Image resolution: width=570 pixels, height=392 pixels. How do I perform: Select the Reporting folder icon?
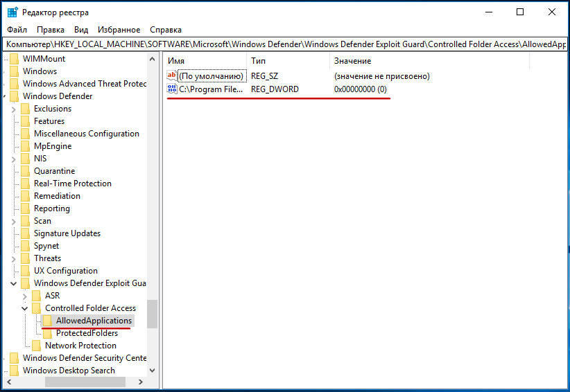tap(26, 208)
